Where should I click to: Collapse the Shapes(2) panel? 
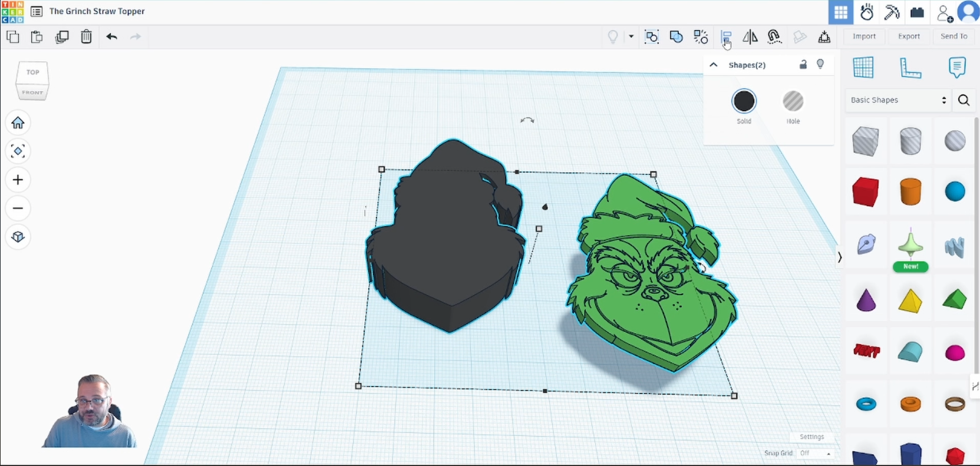[x=714, y=65]
